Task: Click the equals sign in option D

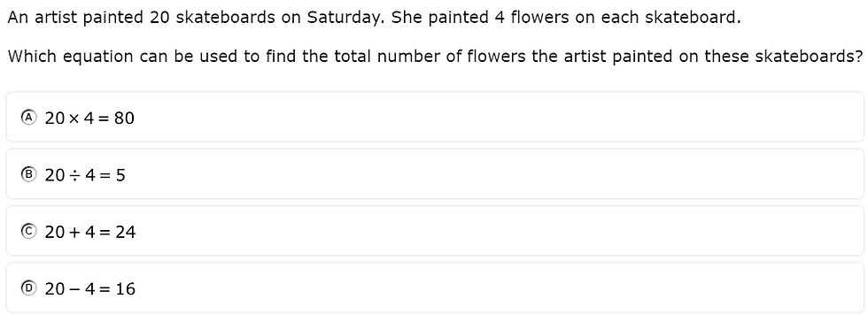Action: 105,289
